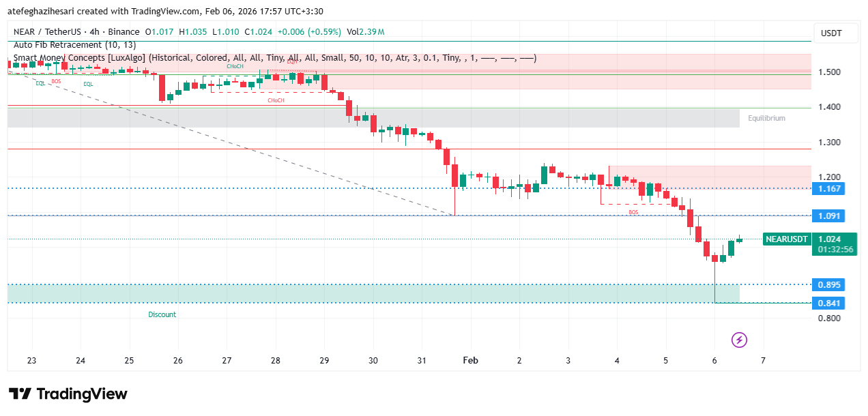The height and width of the screenshot is (416, 868).
Task: Click the 31 date label on the time axis
Action: pyautogui.click(x=422, y=360)
